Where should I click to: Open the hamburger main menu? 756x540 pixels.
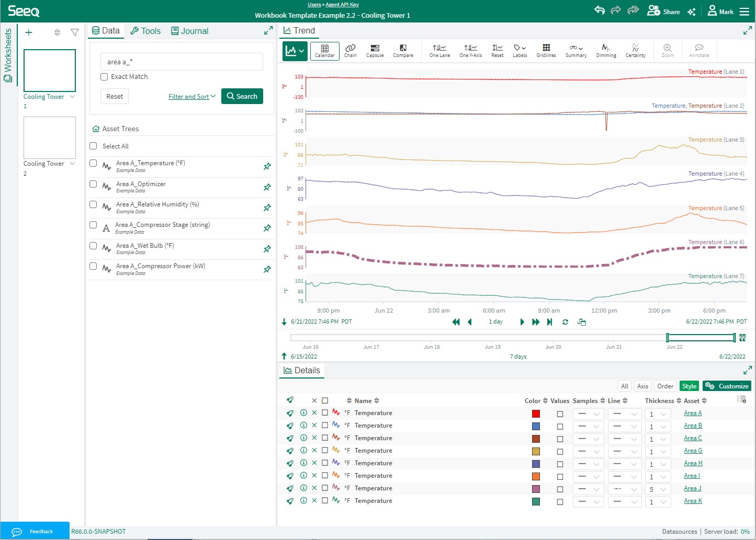click(744, 11)
